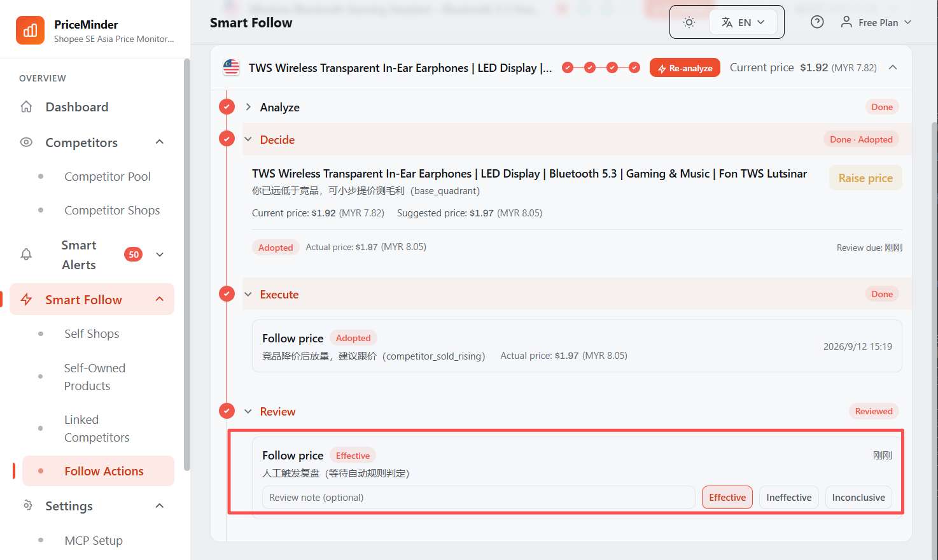Click the Analyze step check circle
This screenshot has width=938, height=560.
point(227,107)
